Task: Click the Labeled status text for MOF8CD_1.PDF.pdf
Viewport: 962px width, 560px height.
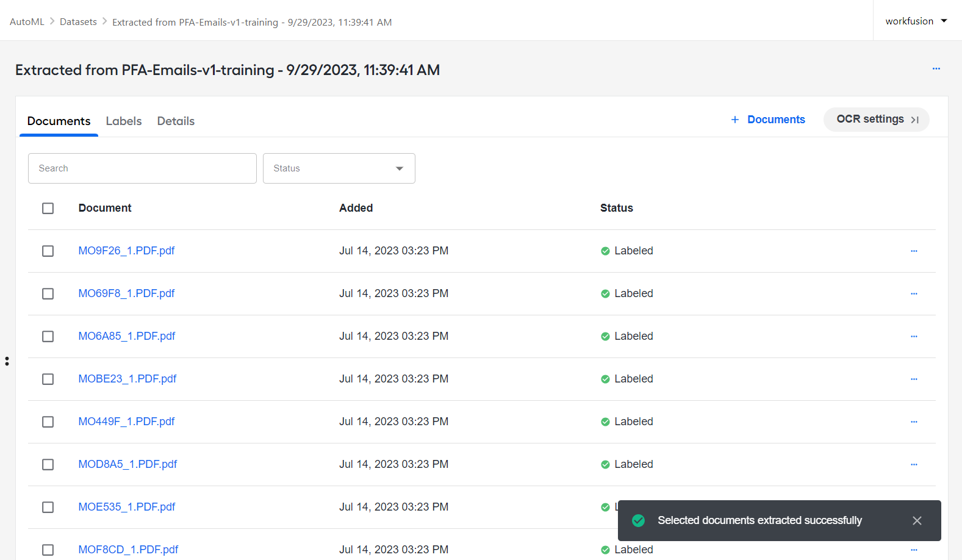Action: [x=634, y=550]
